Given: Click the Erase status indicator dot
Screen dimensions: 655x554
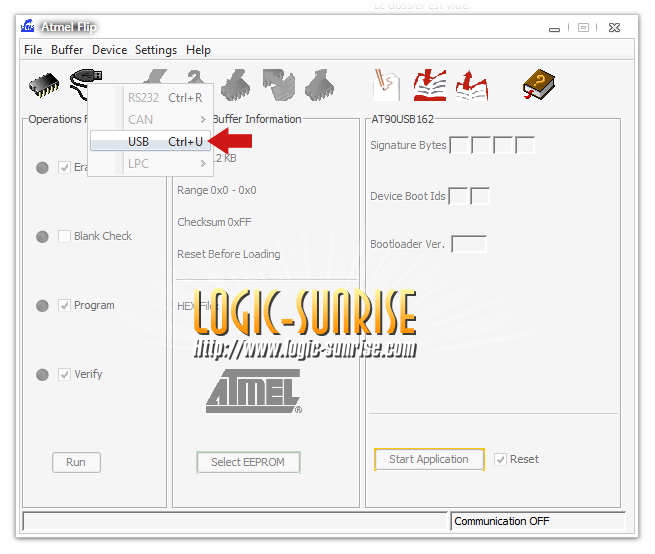Looking at the screenshot, I should 42,168.
